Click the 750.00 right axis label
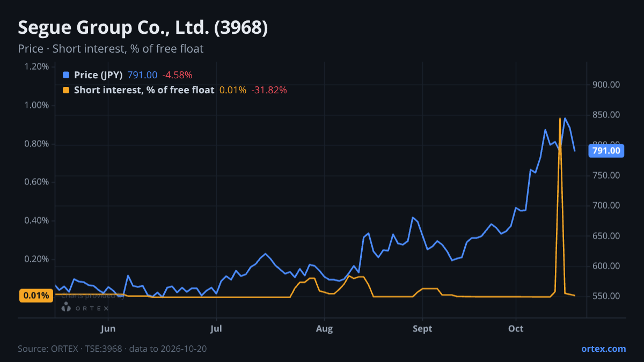 (606, 175)
